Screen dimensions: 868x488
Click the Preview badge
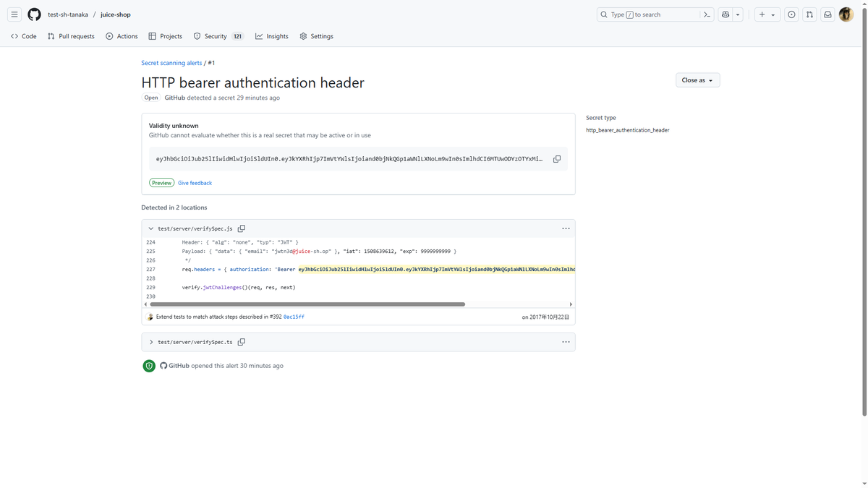[x=162, y=183]
